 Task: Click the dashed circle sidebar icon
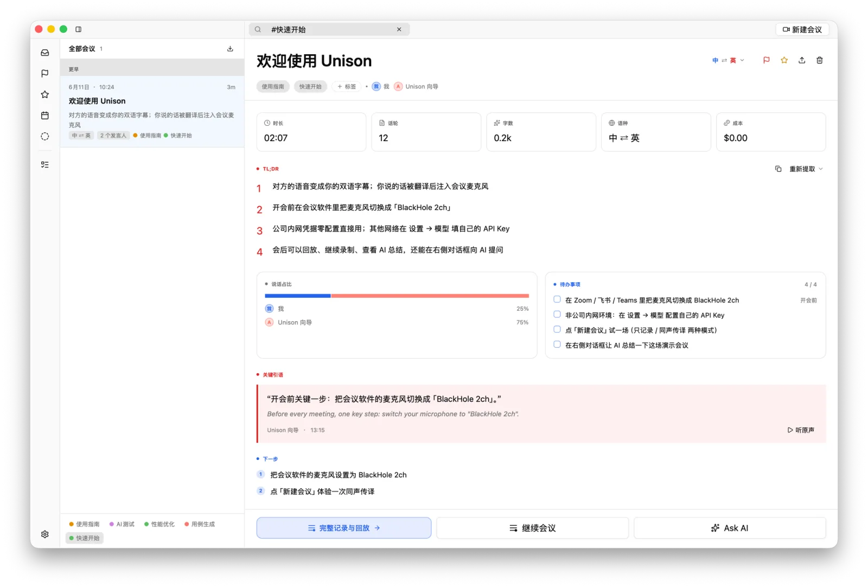(x=45, y=136)
